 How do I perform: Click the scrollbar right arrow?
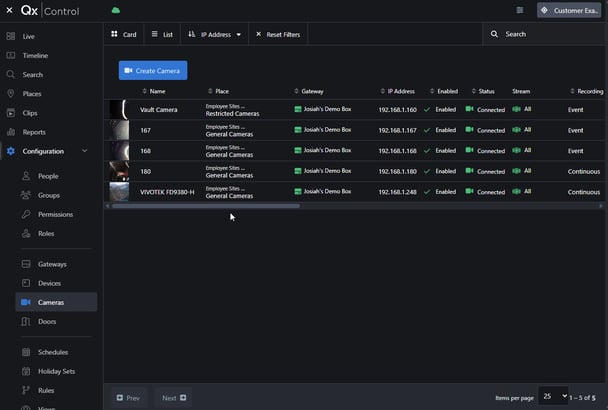coord(601,206)
